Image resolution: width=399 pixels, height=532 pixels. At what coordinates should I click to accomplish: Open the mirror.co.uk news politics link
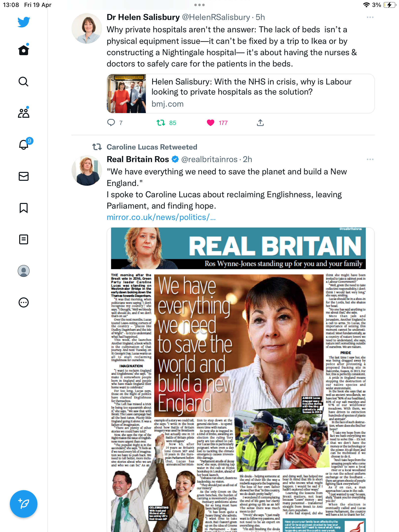point(161,217)
